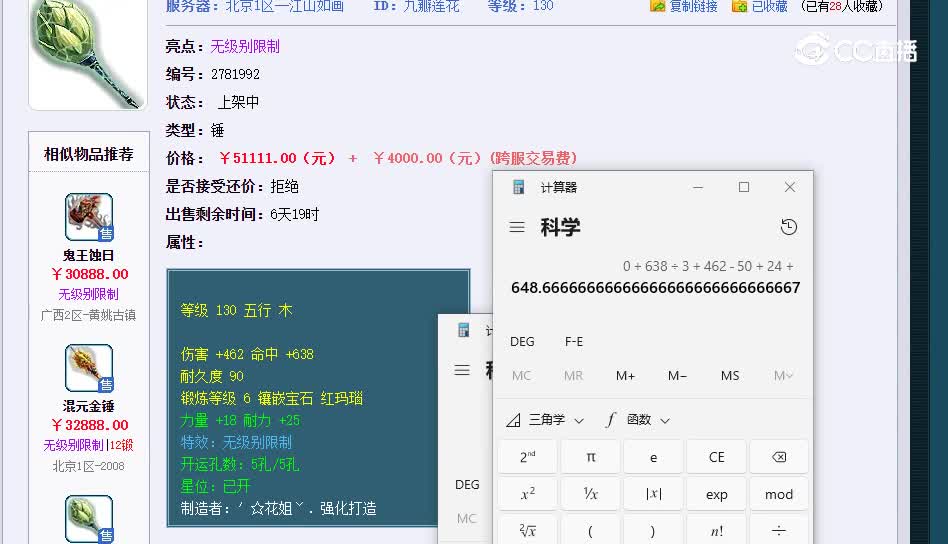Click the creator name 花姐 line

[278, 508]
